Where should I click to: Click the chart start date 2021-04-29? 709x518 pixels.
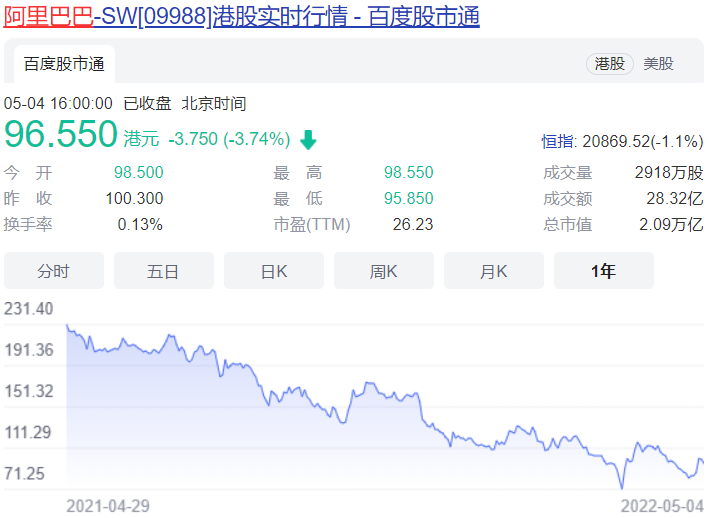click(108, 506)
